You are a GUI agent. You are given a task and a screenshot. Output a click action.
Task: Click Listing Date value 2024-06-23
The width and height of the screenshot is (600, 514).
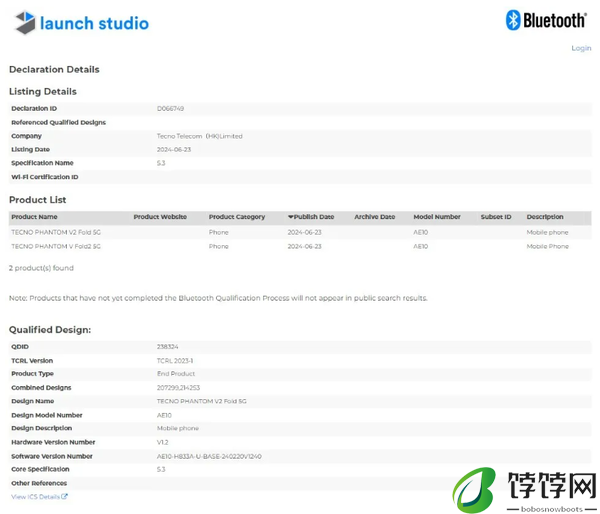(174, 150)
